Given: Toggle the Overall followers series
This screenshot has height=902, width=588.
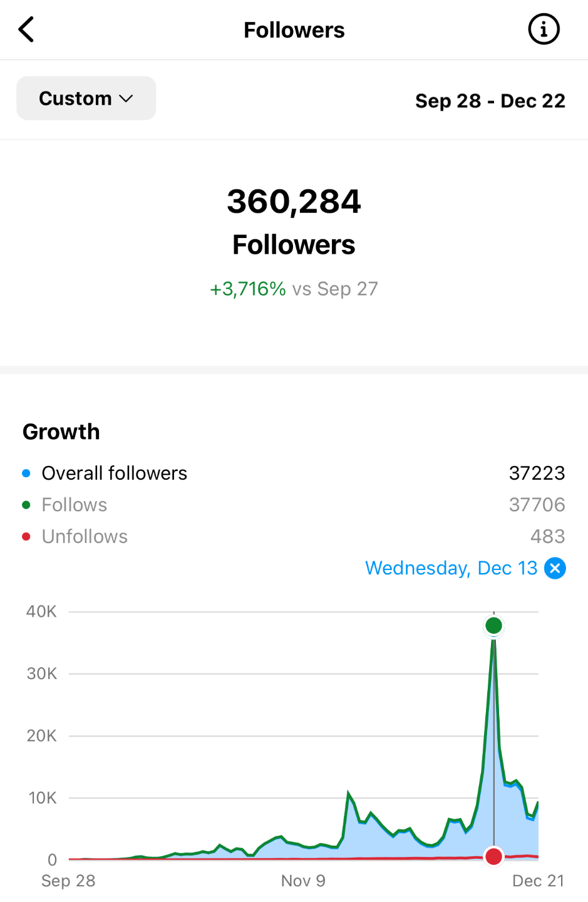Looking at the screenshot, I should (x=114, y=473).
